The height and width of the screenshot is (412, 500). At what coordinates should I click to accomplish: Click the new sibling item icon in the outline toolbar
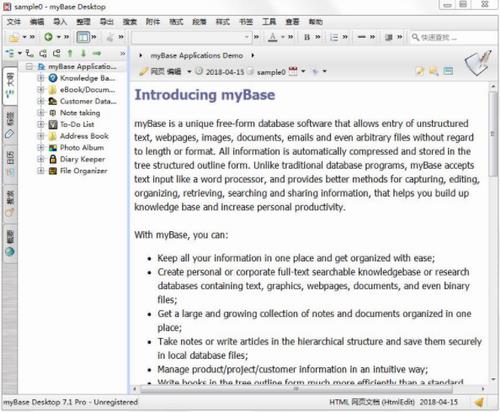point(30,53)
